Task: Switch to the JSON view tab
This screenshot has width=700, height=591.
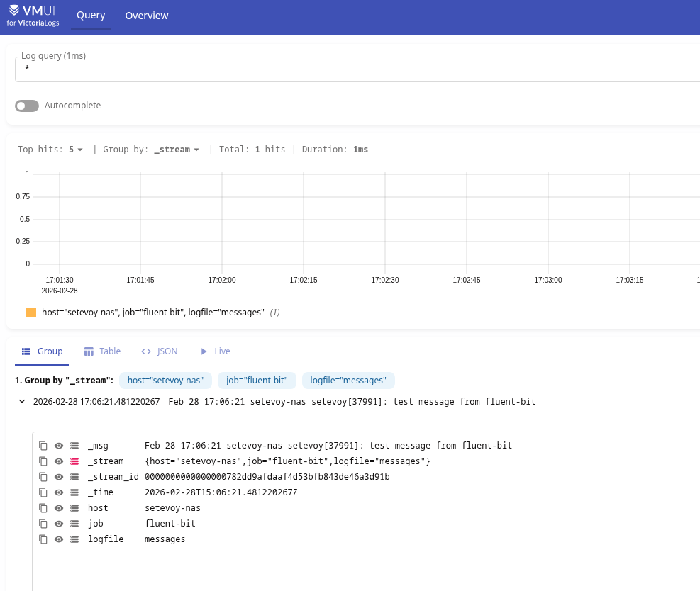Action: (x=160, y=351)
